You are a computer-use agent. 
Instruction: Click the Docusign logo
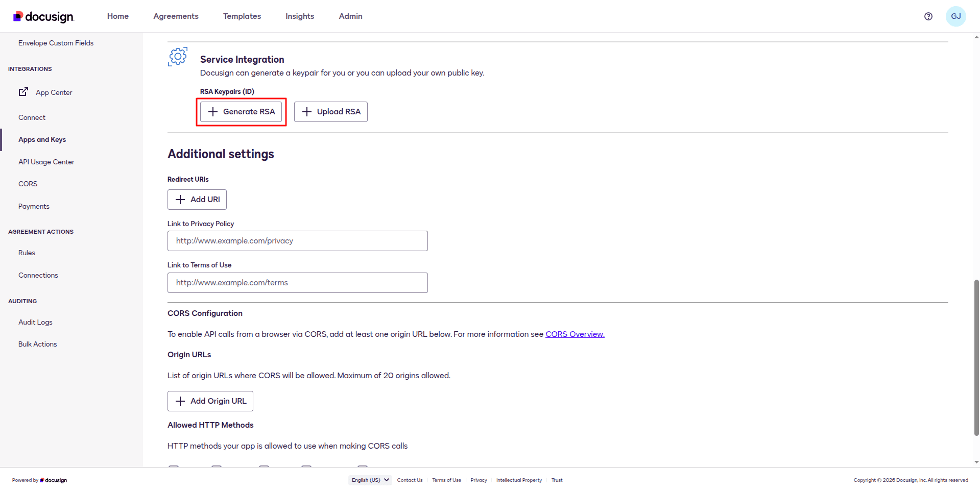(x=43, y=16)
